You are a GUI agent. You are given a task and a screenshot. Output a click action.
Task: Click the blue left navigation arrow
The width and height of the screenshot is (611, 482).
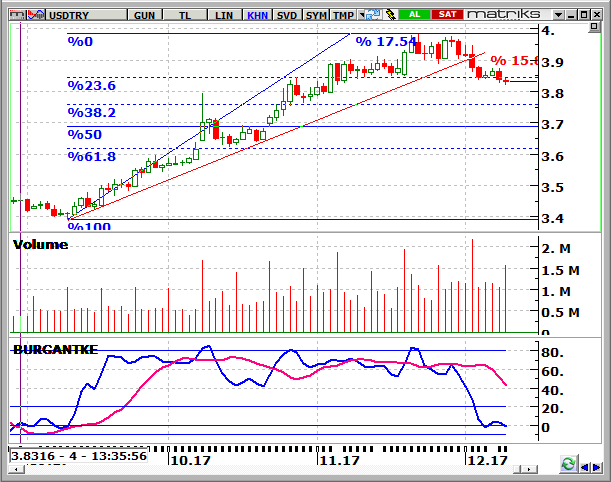click(584, 467)
